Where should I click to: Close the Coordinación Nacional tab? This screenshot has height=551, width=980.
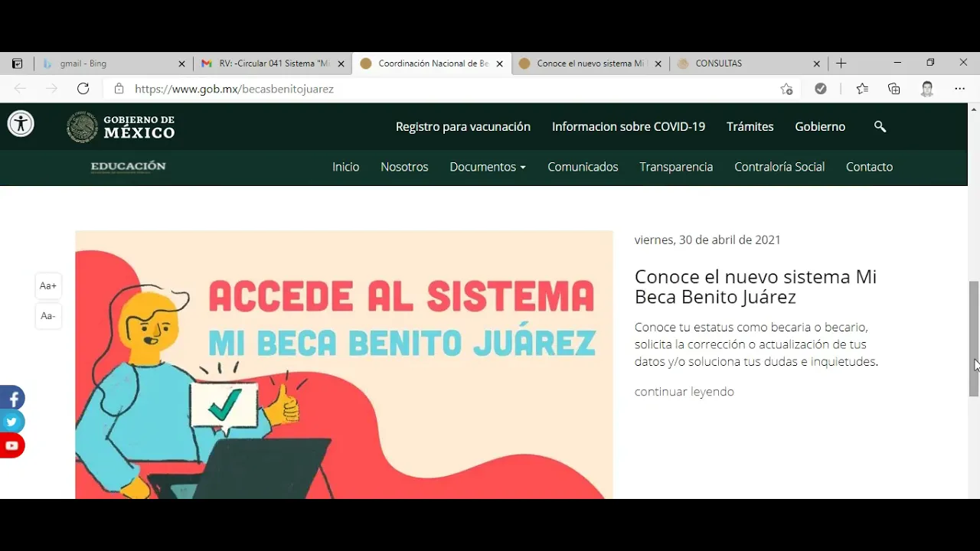pyautogui.click(x=499, y=64)
